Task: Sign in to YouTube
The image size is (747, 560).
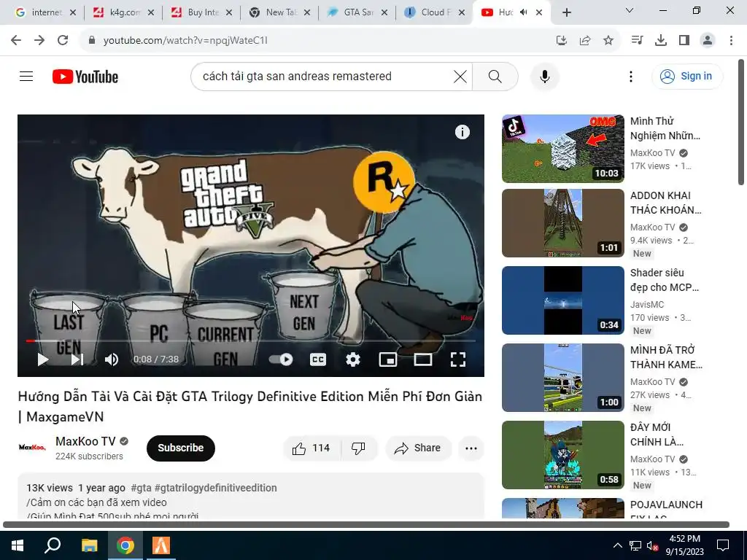Action: [x=686, y=76]
